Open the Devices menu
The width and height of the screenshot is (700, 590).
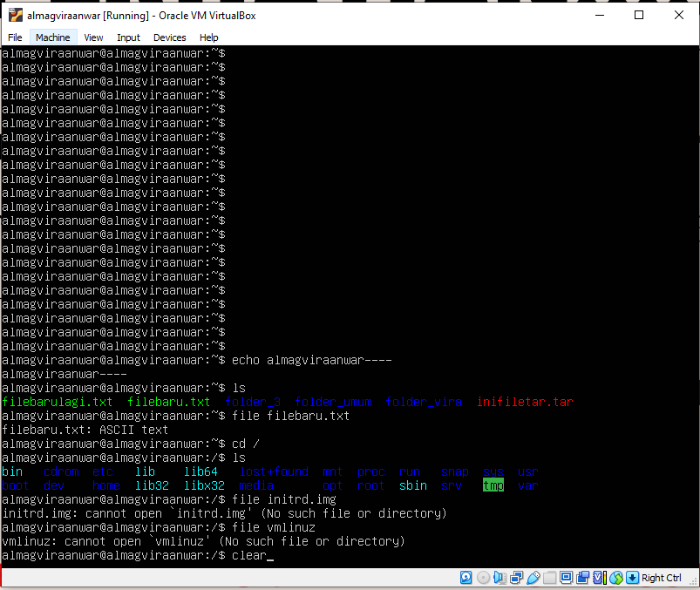coord(170,37)
